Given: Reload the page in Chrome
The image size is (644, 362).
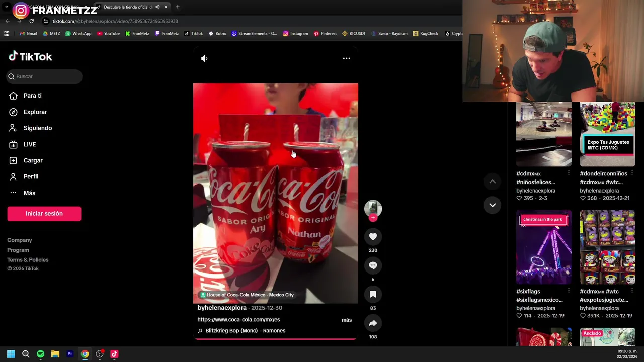Looking at the screenshot, I should click(31, 21).
